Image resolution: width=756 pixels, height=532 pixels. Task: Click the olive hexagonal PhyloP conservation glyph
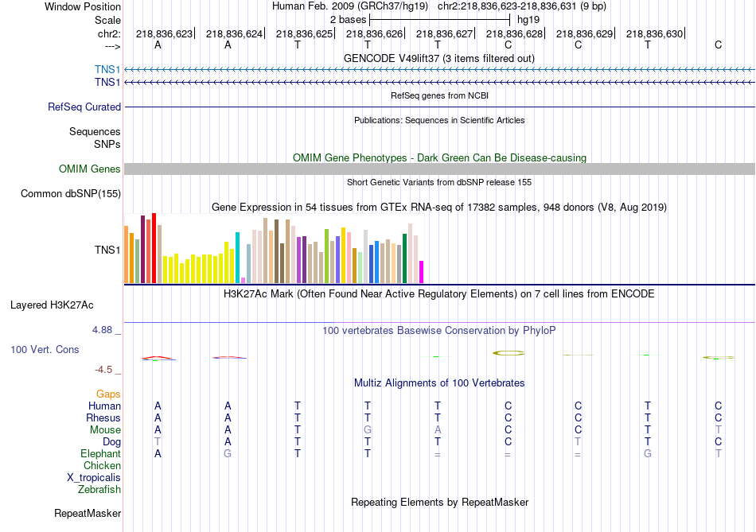tap(509, 353)
